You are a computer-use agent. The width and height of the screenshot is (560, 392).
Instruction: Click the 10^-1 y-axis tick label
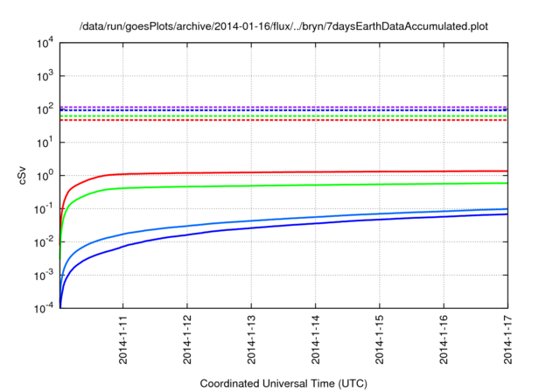click(x=45, y=209)
